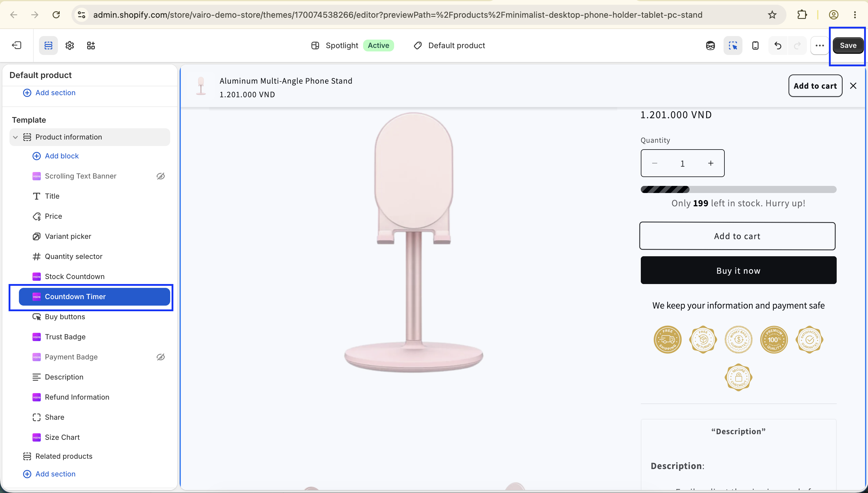
Task: Open browser Extensions puzzle icon
Action: point(802,15)
